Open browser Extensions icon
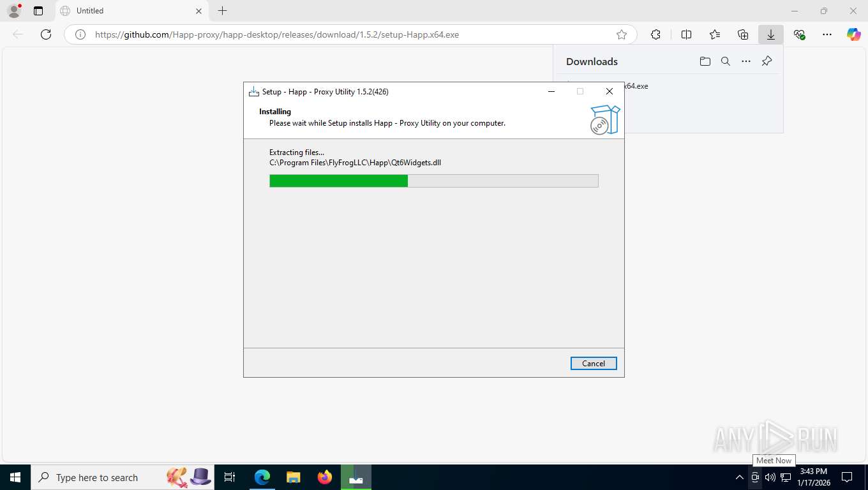The image size is (868, 490). click(x=655, y=34)
